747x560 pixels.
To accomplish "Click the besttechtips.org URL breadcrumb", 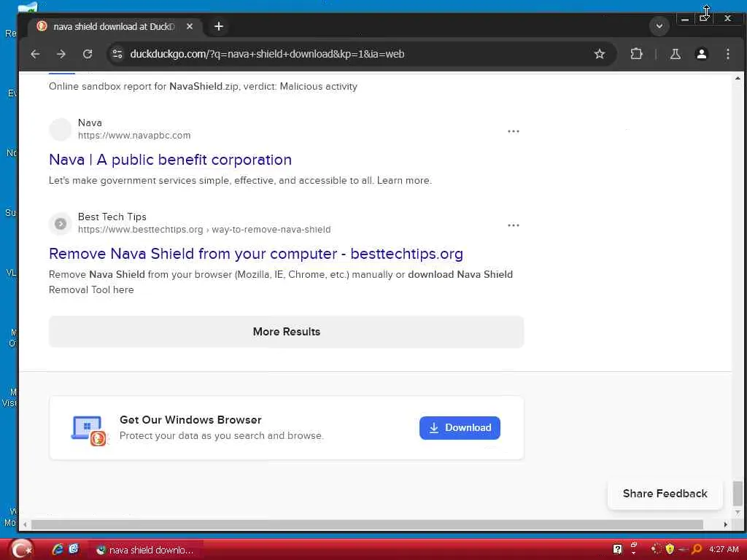I will coord(204,230).
